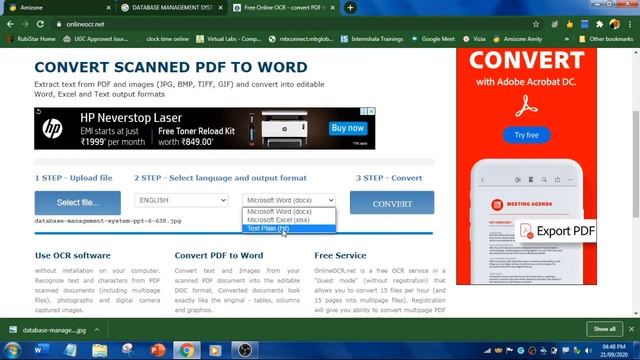Open a new browser tab

click(x=350, y=7)
